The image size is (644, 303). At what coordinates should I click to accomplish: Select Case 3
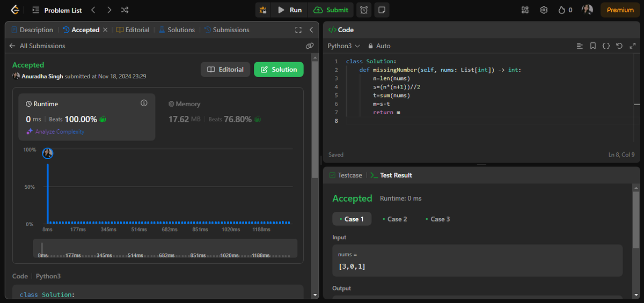click(437, 219)
